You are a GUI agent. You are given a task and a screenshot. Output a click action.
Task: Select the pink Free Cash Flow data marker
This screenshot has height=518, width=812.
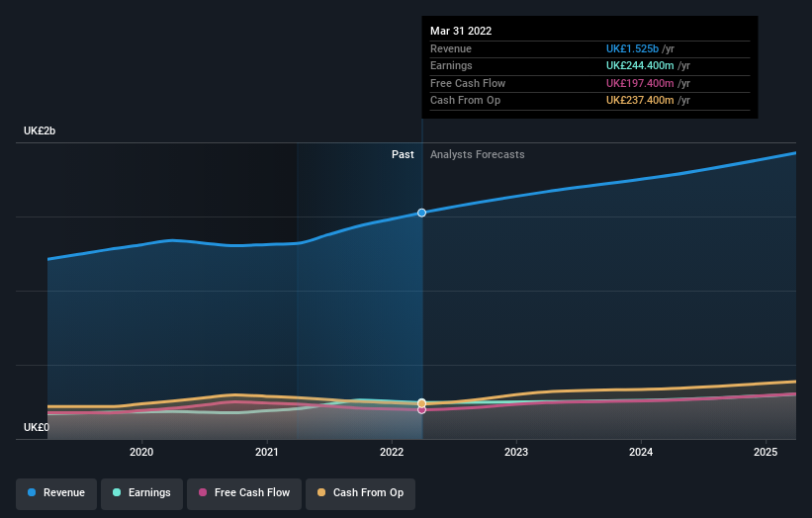coord(422,410)
